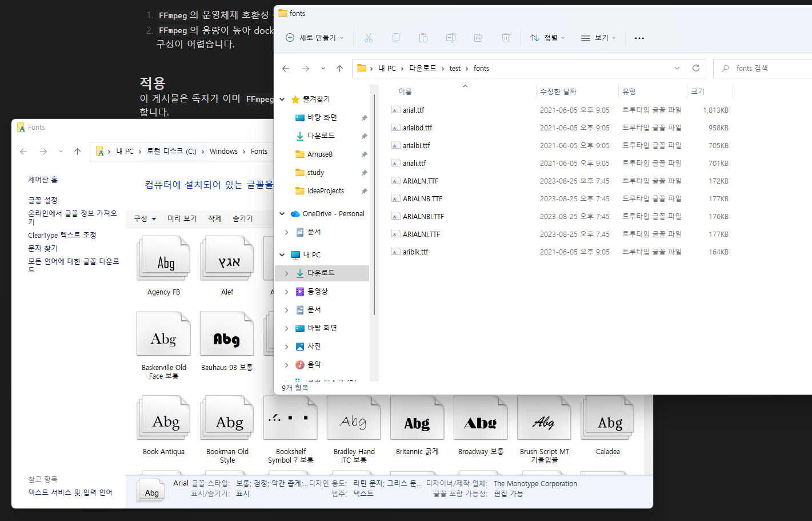Click back arrow in Windows Fonts window

(23, 152)
